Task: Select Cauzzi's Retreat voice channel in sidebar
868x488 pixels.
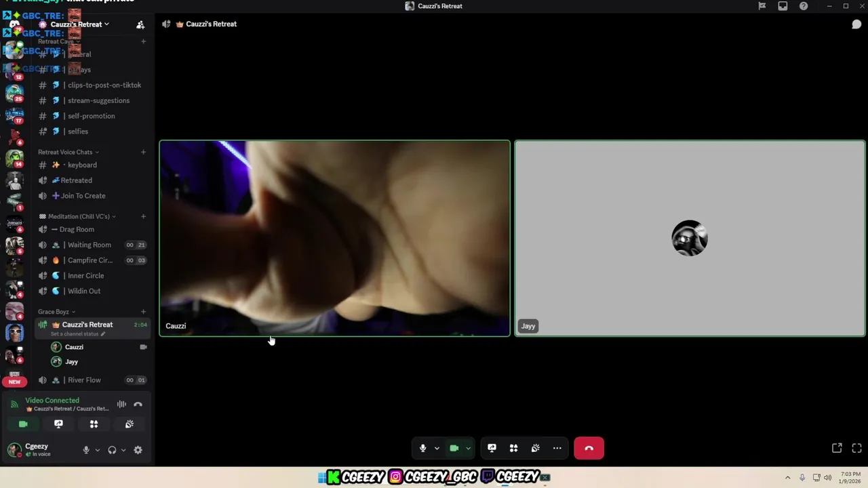Action: (x=92, y=328)
